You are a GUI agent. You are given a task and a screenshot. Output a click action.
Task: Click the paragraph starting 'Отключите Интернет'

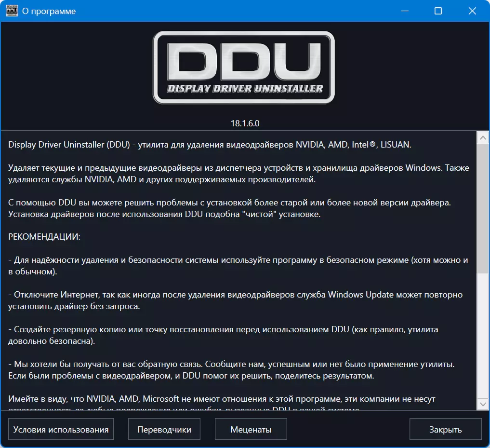coord(235,300)
